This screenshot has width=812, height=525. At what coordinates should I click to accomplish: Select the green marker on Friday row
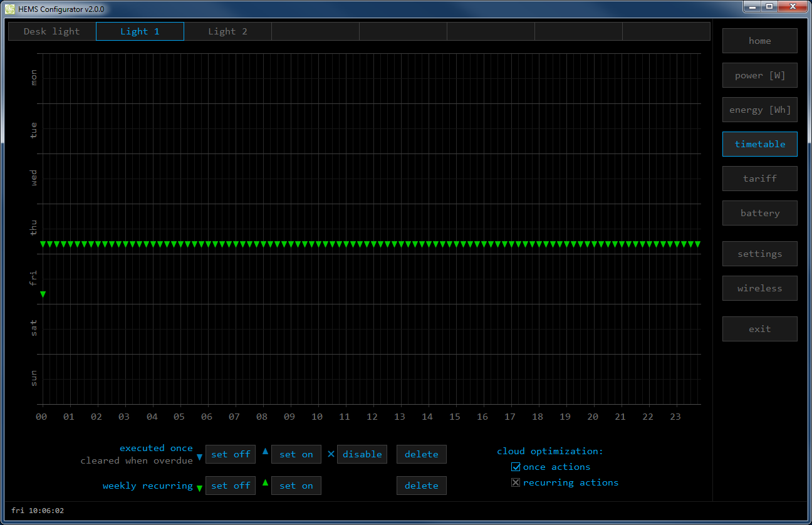click(43, 294)
